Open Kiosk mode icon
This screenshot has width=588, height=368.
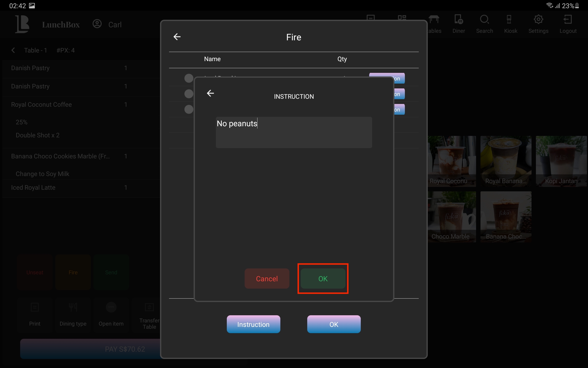(509, 20)
